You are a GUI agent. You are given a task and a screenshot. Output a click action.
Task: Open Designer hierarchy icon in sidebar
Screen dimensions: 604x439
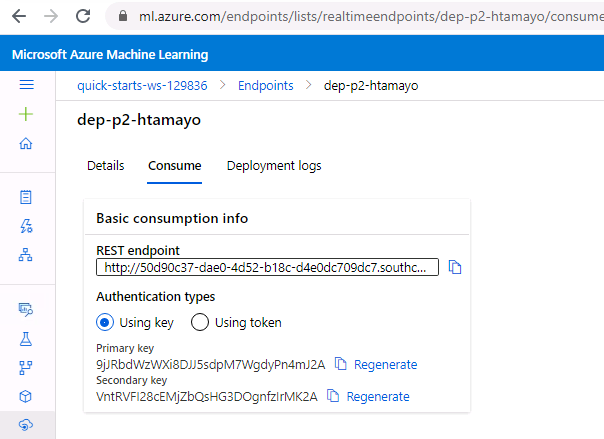(26, 255)
